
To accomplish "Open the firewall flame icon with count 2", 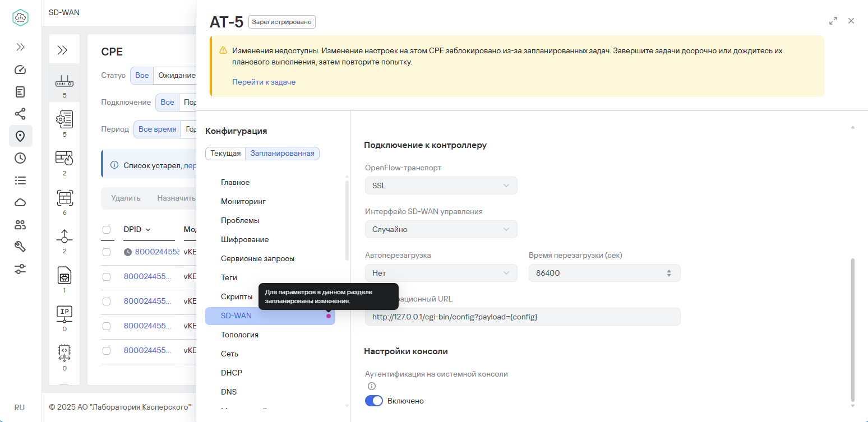I will pos(64,158).
